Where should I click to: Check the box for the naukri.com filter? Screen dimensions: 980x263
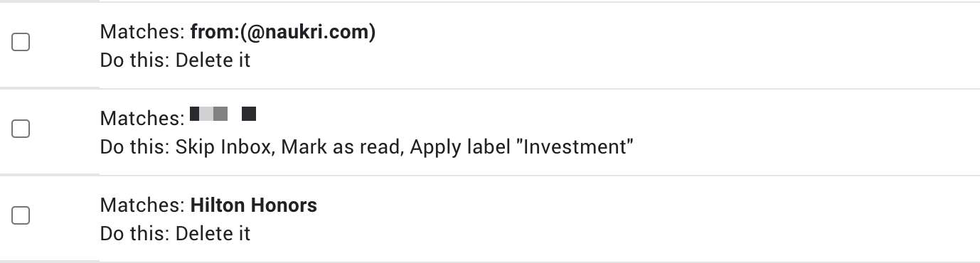pos(21,43)
